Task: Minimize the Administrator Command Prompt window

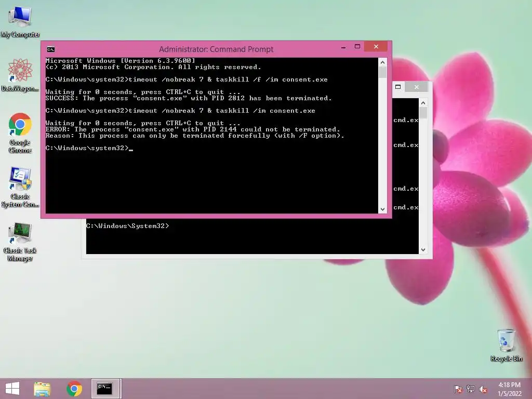Action: click(x=343, y=47)
